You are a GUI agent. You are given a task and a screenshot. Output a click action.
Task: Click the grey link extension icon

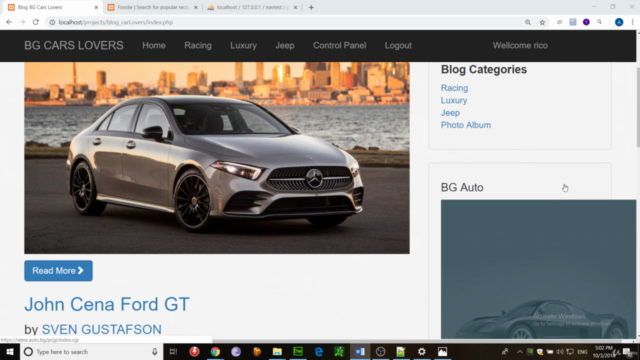[560, 22]
